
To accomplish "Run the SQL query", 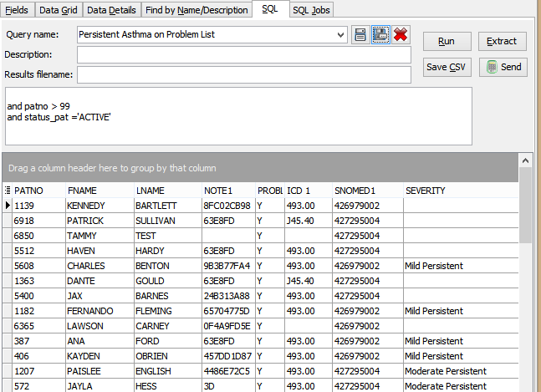I will tap(447, 41).
